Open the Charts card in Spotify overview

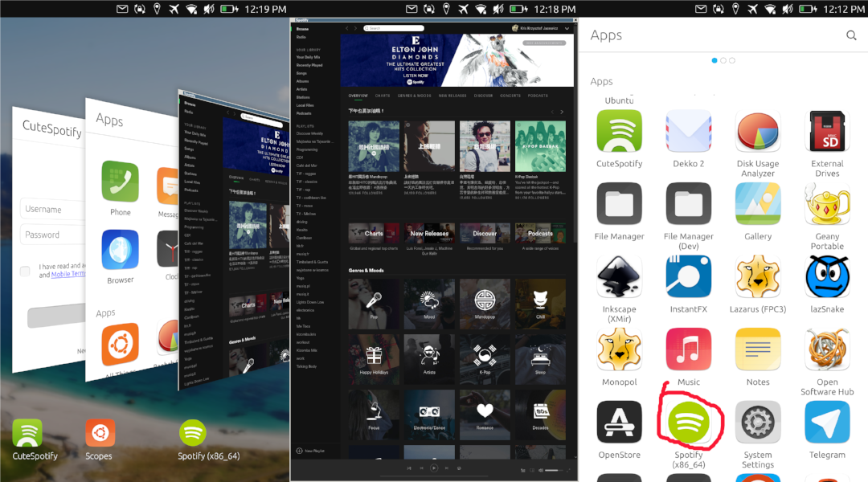[374, 233]
